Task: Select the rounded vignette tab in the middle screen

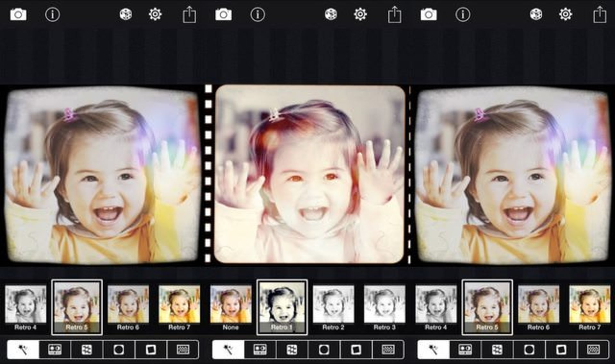Action: [324, 350]
